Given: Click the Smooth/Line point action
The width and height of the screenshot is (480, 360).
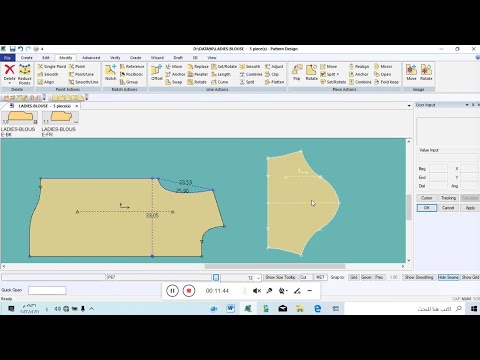Looking at the screenshot, I should (83, 82).
